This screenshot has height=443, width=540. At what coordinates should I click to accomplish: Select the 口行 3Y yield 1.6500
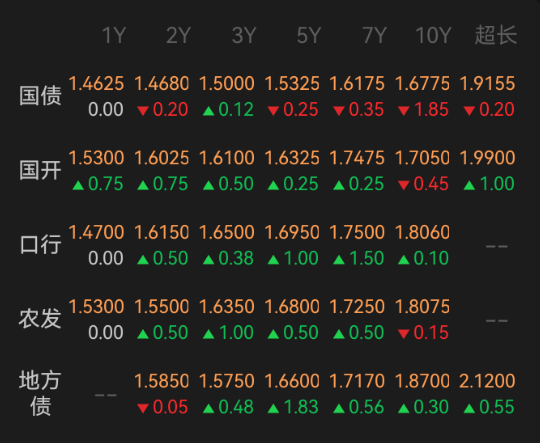pos(227,233)
